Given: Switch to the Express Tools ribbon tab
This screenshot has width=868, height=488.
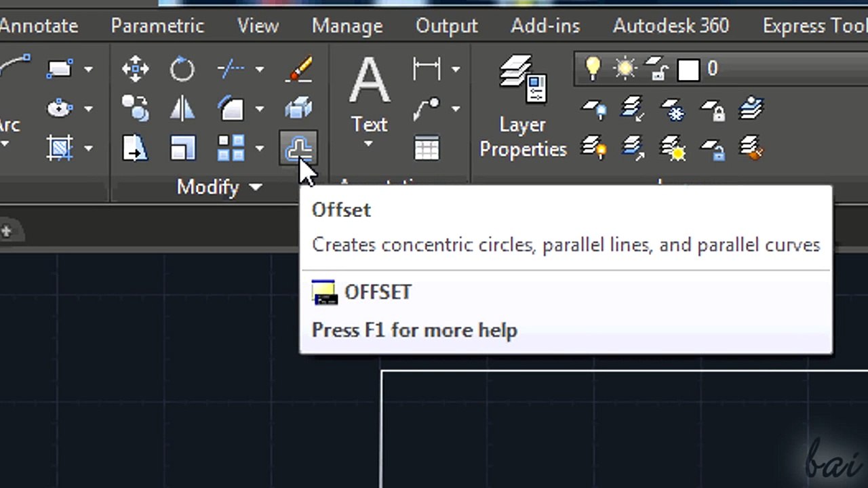Looking at the screenshot, I should click(x=815, y=26).
